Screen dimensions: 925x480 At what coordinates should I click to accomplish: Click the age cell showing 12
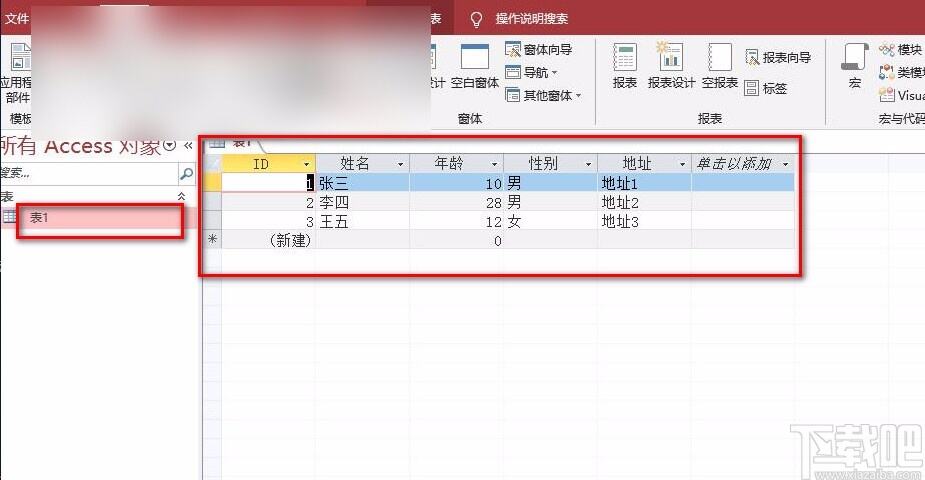456,222
